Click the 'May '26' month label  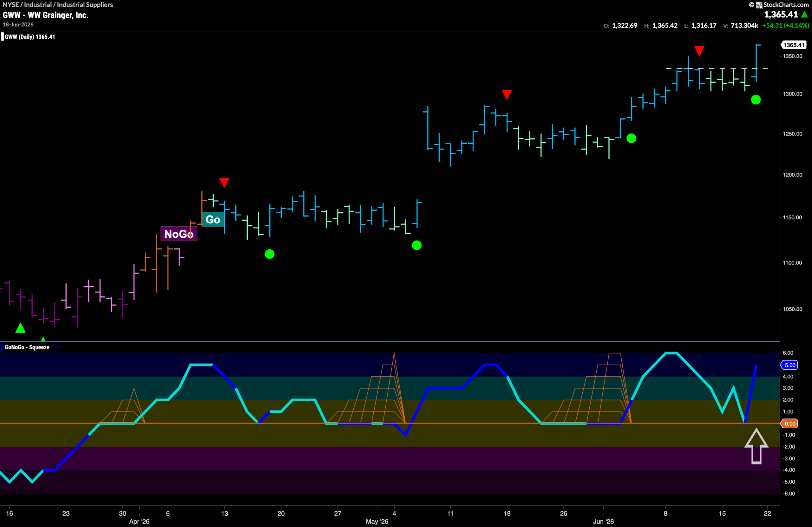tap(377, 522)
